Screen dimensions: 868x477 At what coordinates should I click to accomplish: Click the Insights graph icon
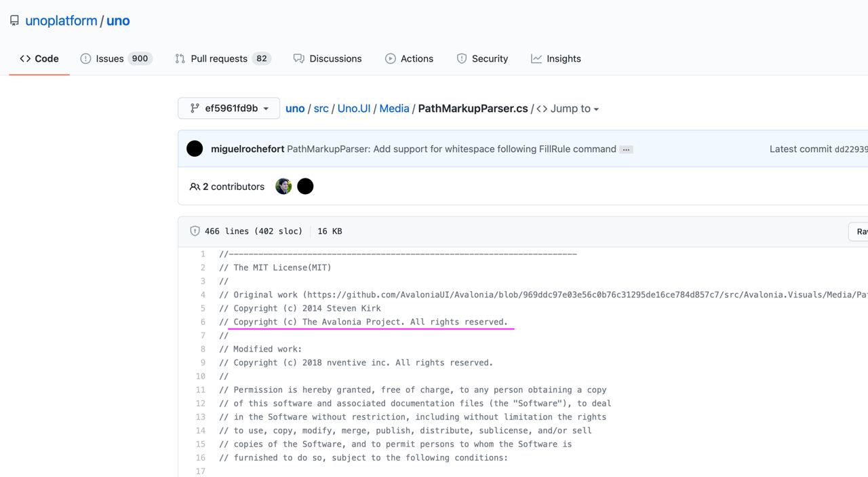(x=536, y=58)
